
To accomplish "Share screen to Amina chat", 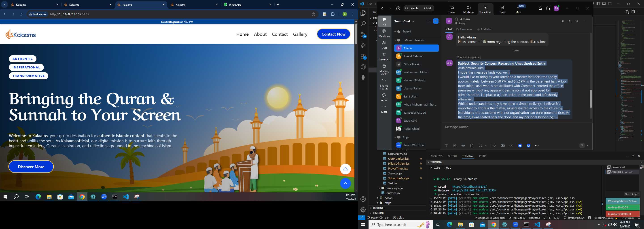I will point(569,21).
